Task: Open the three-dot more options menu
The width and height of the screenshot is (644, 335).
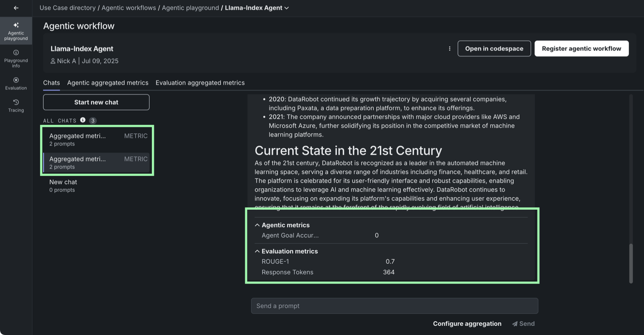Action: click(x=450, y=49)
